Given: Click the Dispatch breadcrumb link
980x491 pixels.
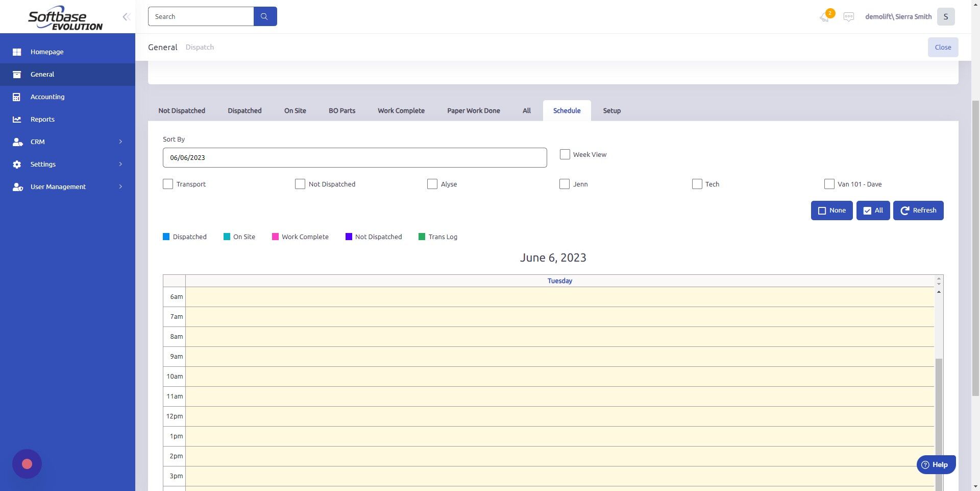Looking at the screenshot, I should coord(200,47).
